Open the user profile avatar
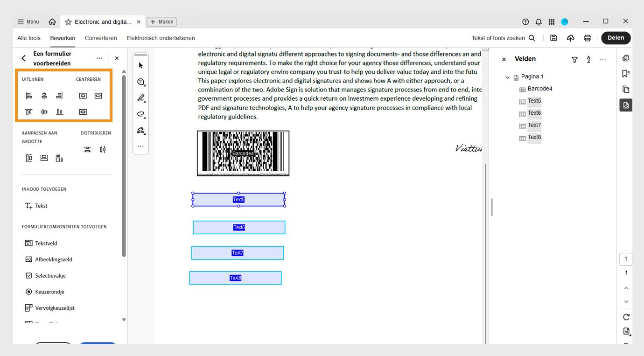This screenshot has height=356, width=644. click(565, 22)
